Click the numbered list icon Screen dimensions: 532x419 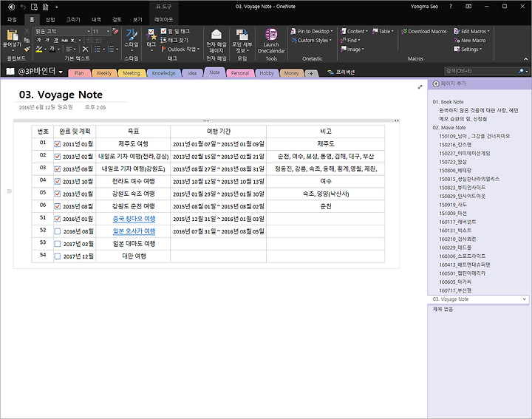pyautogui.click(x=111, y=50)
